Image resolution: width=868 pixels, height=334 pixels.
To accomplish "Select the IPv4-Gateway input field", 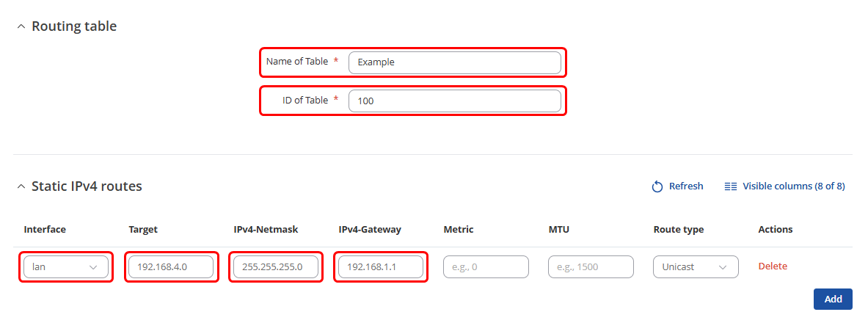I will coord(381,267).
